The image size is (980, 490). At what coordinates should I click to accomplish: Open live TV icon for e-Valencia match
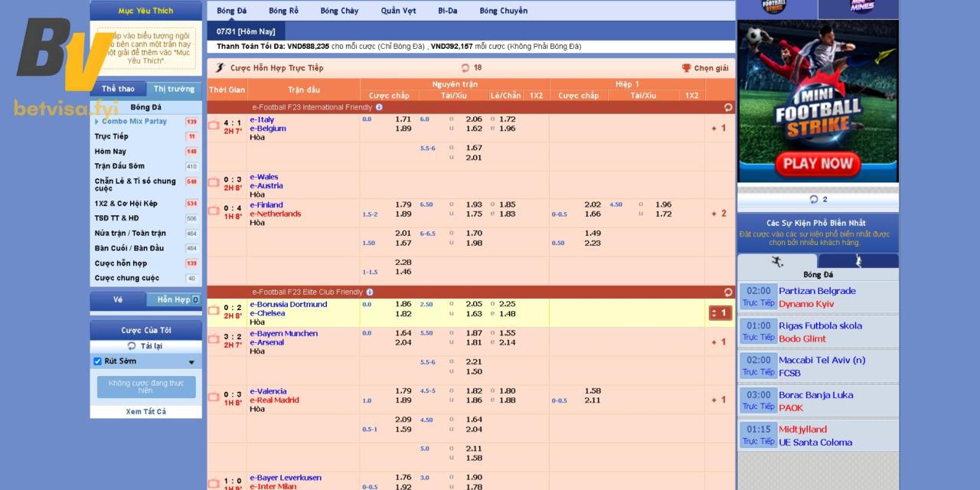tap(214, 397)
